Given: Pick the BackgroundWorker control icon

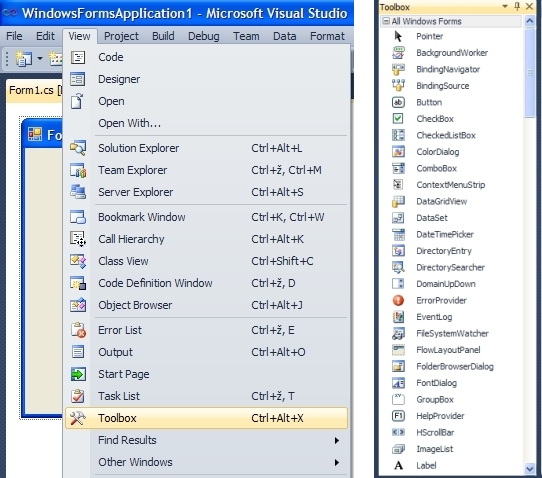Looking at the screenshot, I should (x=398, y=53).
